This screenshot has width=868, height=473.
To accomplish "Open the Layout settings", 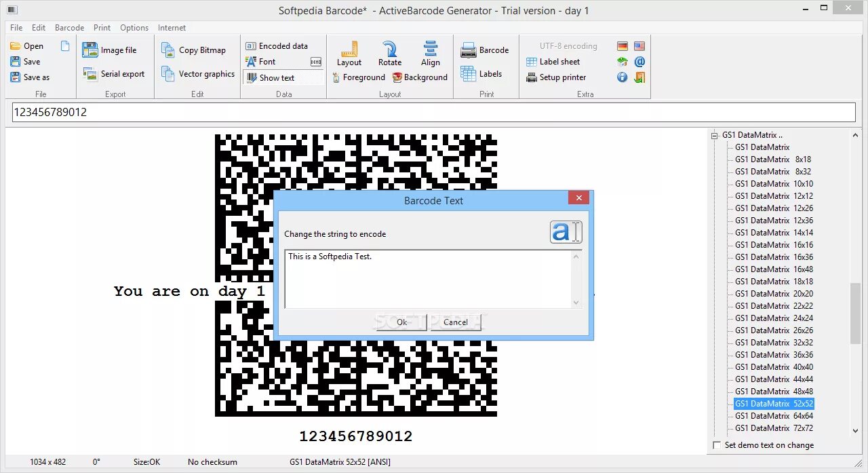I will coord(349,54).
